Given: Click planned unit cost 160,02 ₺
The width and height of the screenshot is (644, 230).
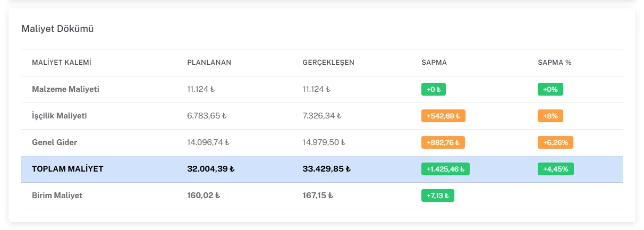Looking at the screenshot, I should (x=204, y=195).
